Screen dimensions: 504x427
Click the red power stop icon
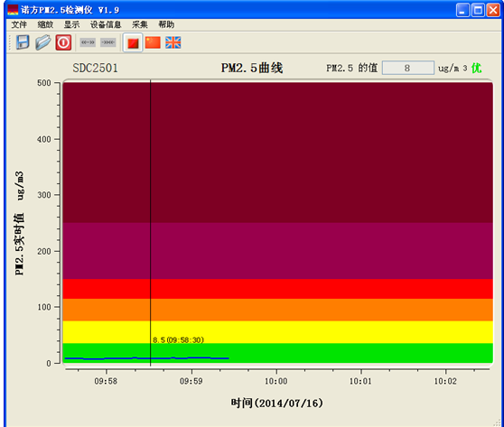point(63,42)
